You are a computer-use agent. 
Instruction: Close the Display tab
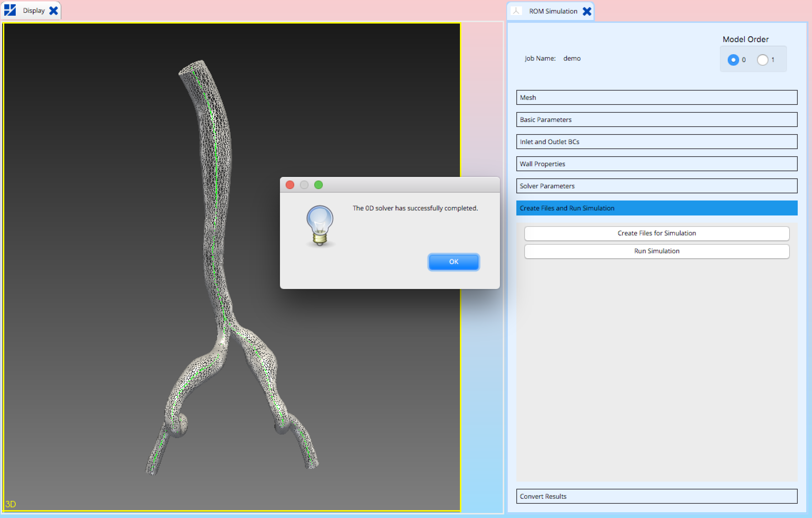[x=54, y=10]
